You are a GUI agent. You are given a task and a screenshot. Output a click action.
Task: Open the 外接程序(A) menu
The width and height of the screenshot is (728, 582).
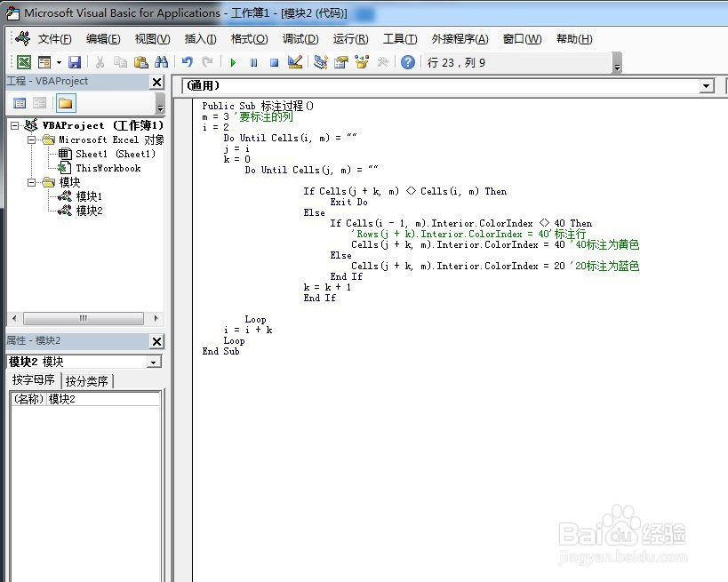tap(460, 39)
